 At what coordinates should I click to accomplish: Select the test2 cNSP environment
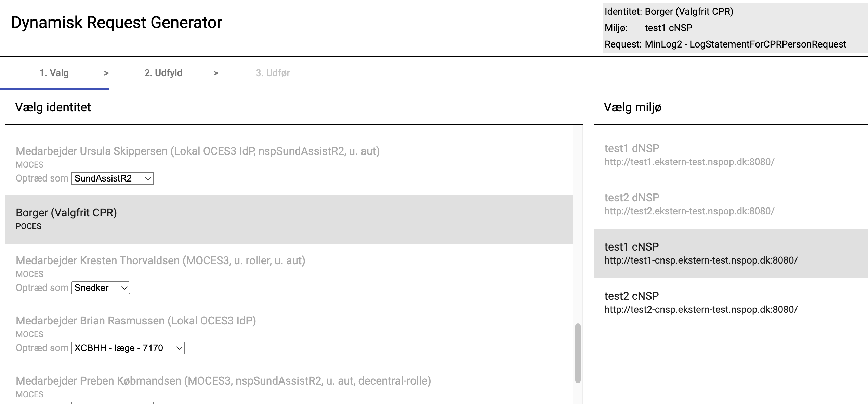631,296
